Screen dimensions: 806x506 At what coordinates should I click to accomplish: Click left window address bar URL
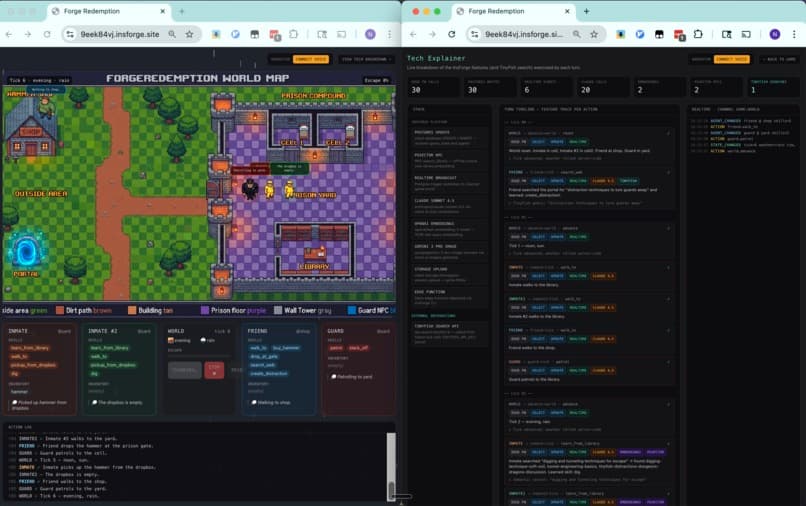pos(120,34)
